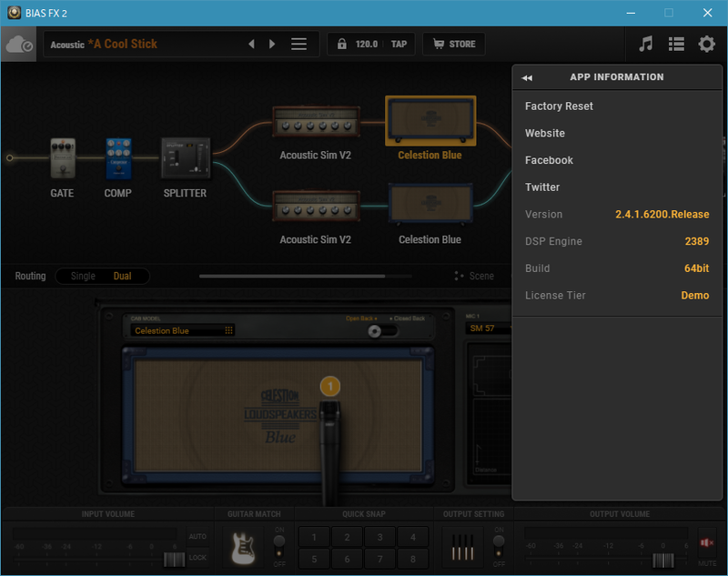Click the Celestion Loudspeakers Blue cabinet image
Image resolution: width=728 pixels, height=576 pixels.
[278, 416]
